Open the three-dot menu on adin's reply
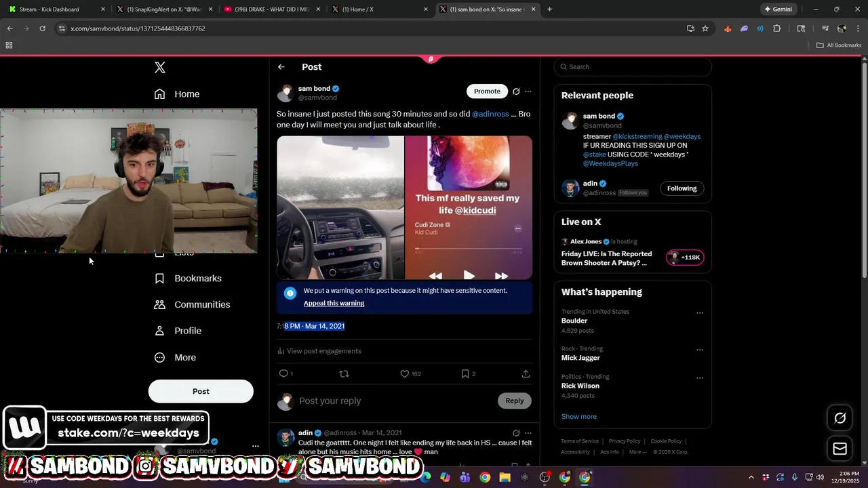Screen dimensions: 868x488 pos(528,432)
